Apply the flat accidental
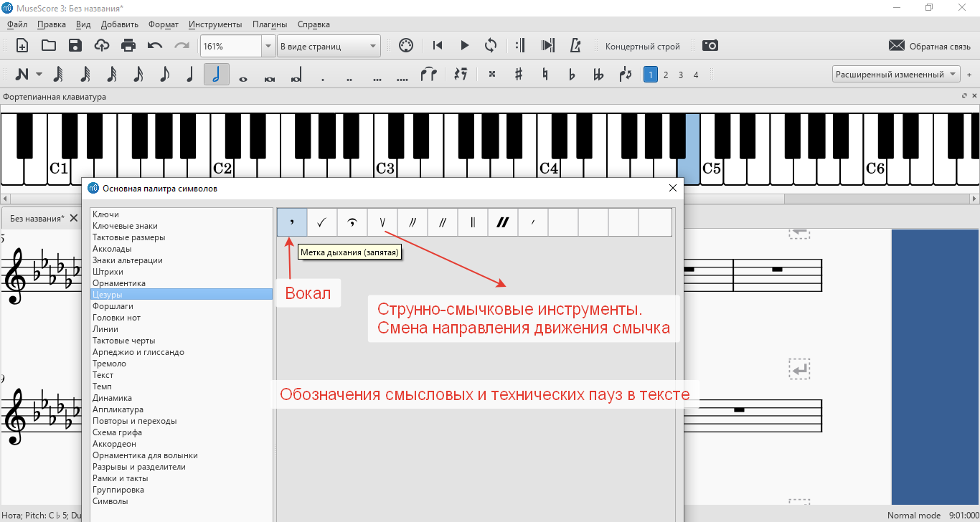This screenshot has width=980, height=522. click(571, 75)
